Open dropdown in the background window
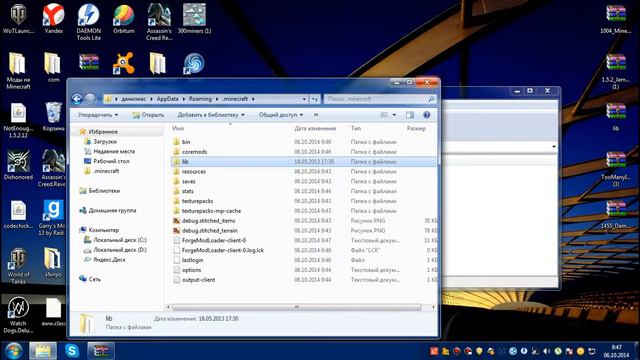The width and height of the screenshot is (640, 360). coord(553,147)
